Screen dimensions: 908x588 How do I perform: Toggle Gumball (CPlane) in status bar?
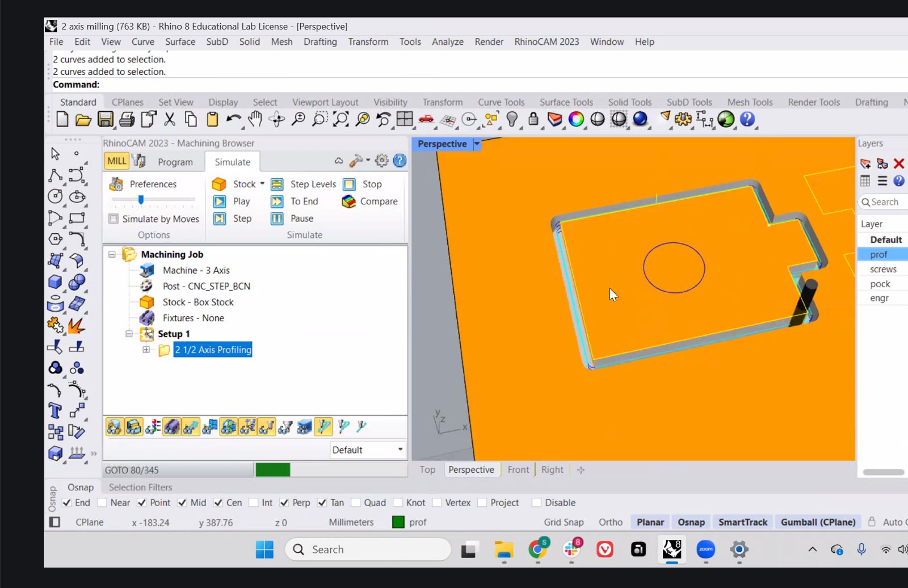click(x=818, y=523)
